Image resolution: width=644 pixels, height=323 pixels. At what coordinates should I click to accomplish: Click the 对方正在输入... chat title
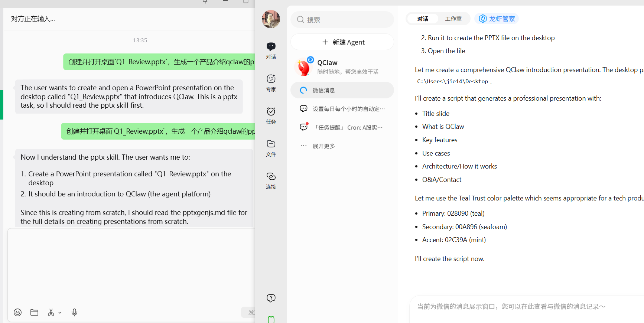click(x=33, y=19)
